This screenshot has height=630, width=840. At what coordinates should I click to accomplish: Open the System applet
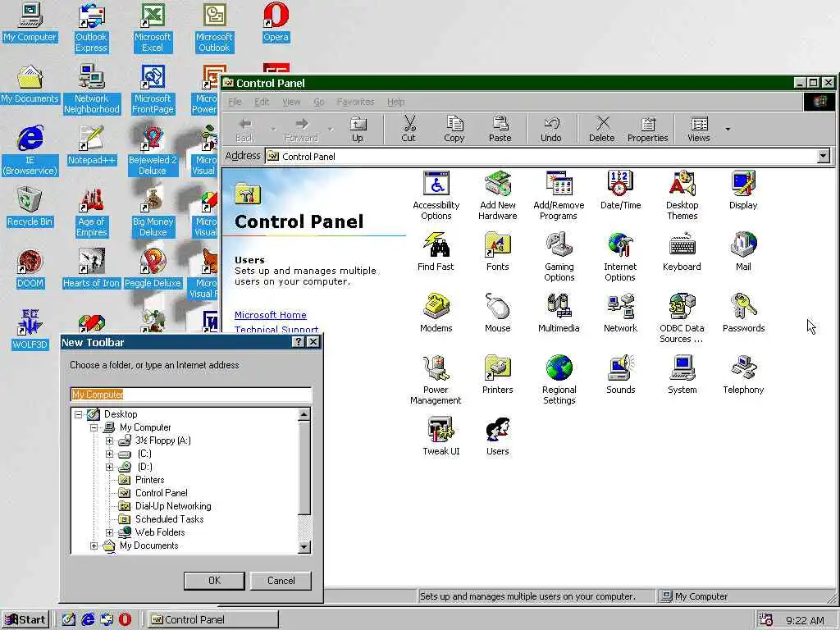[x=682, y=375]
